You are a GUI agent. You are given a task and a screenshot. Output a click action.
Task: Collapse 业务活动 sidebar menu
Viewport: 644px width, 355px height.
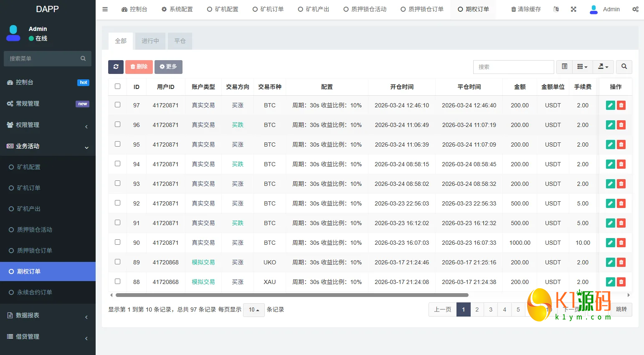[x=48, y=146]
